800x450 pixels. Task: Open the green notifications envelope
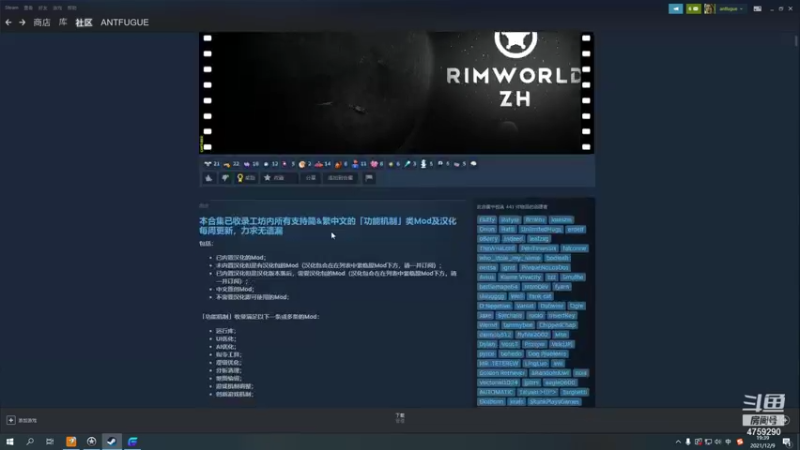[x=693, y=9]
